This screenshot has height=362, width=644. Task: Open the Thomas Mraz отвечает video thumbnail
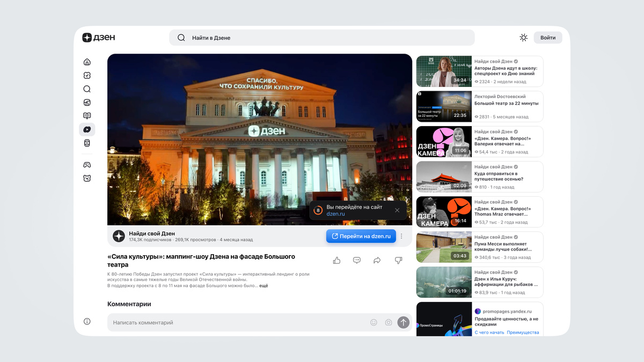click(444, 212)
